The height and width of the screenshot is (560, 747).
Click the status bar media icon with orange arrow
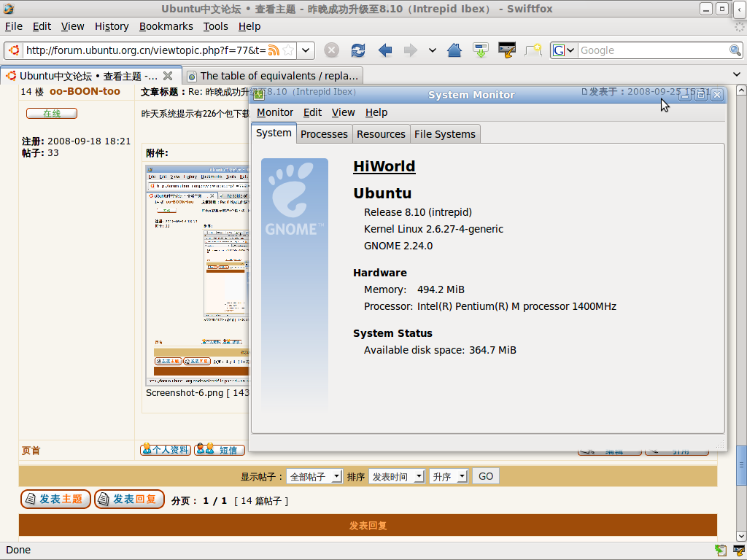coord(739,550)
